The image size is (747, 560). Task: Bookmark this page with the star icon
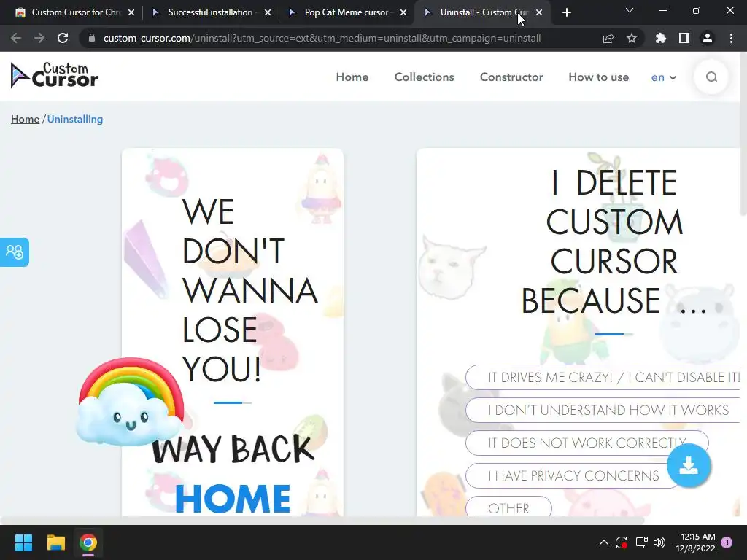pyautogui.click(x=632, y=38)
